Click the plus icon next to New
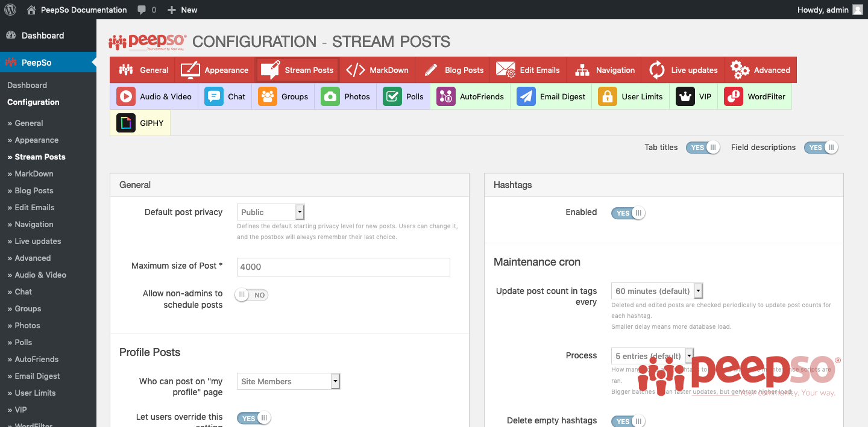Screen dimensions: 868x427 click(172, 10)
